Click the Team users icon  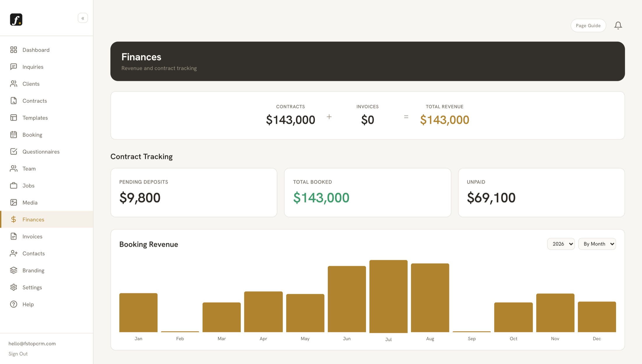click(x=14, y=169)
